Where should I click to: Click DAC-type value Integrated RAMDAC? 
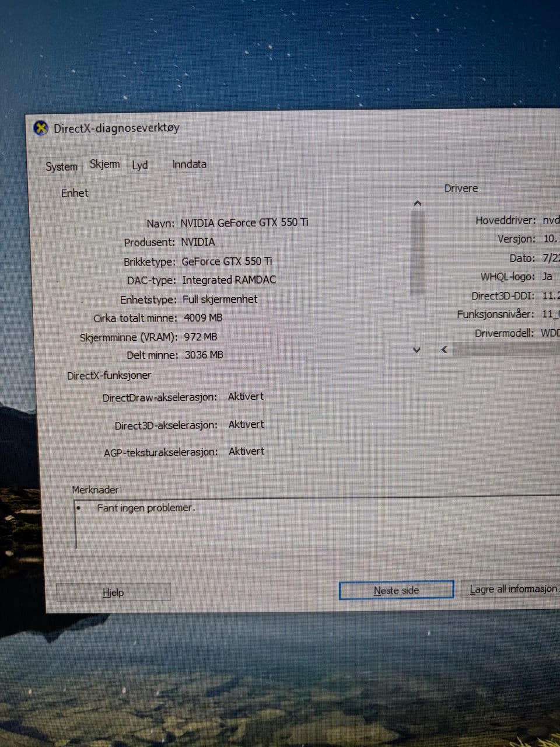(229, 280)
